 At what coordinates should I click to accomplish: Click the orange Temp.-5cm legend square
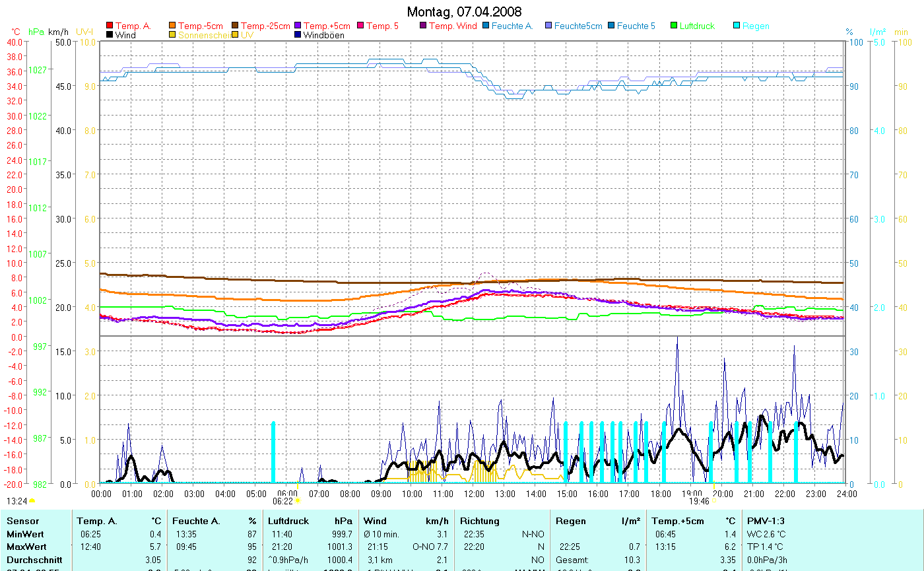(173, 26)
